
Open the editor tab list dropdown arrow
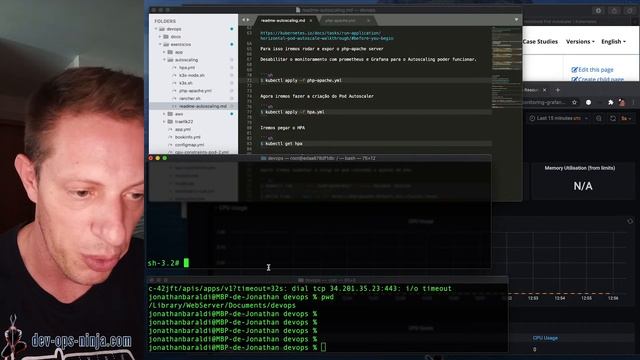[516, 20]
